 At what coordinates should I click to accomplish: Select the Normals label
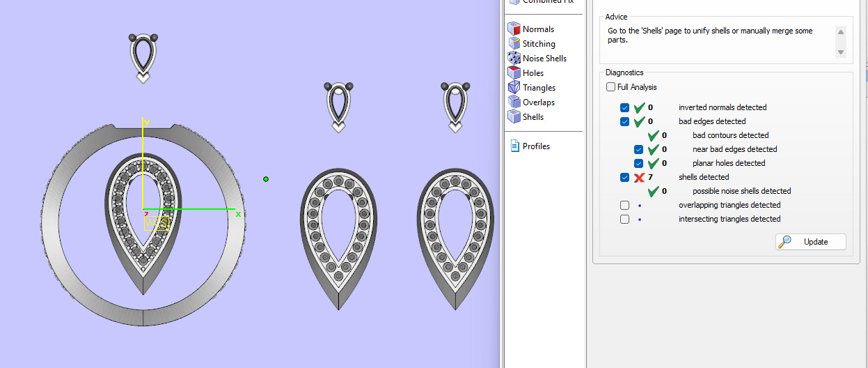click(x=539, y=29)
